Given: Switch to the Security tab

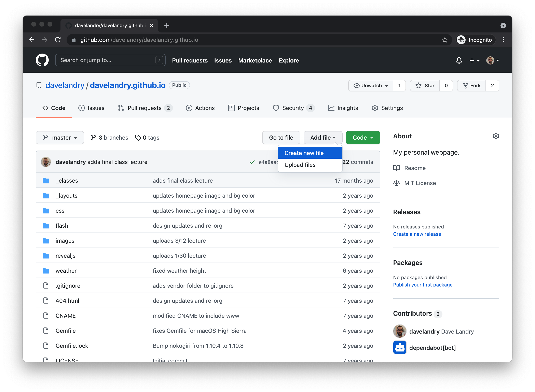Looking at the screenshot, I should [294, 108].
